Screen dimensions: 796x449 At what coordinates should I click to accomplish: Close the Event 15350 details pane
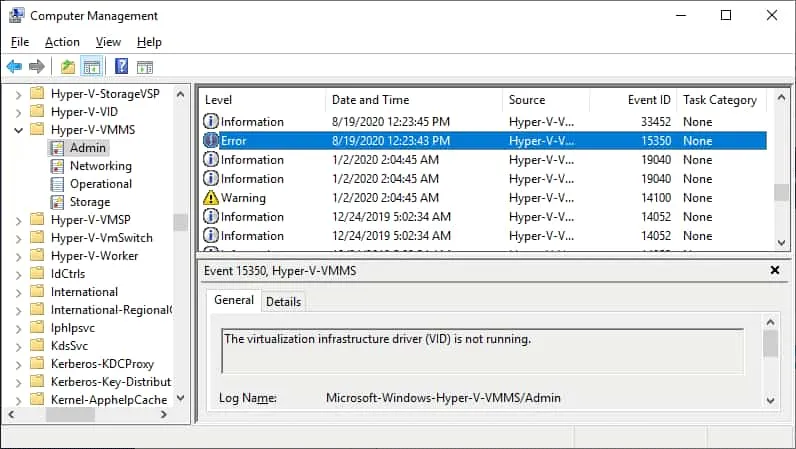point(775,271)
